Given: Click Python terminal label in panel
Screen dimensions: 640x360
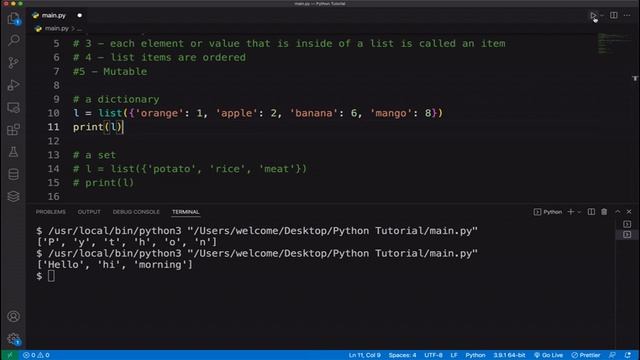Looking at the screenshot, I should point(548,212).
